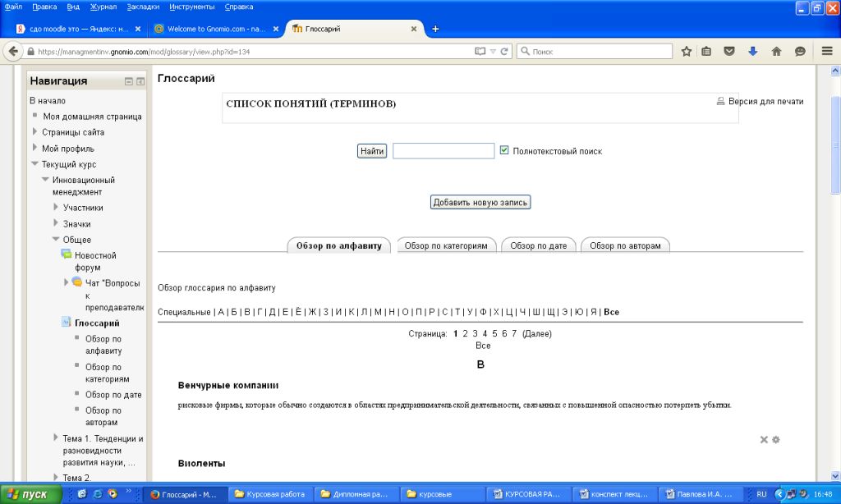This screenshot has width=841, height=504.
Task: Open Версия для печати link
Action: (765, 101)
